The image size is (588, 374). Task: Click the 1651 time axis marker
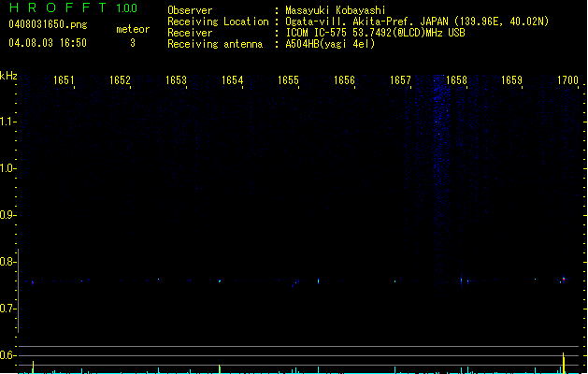[x=64, y=80]
